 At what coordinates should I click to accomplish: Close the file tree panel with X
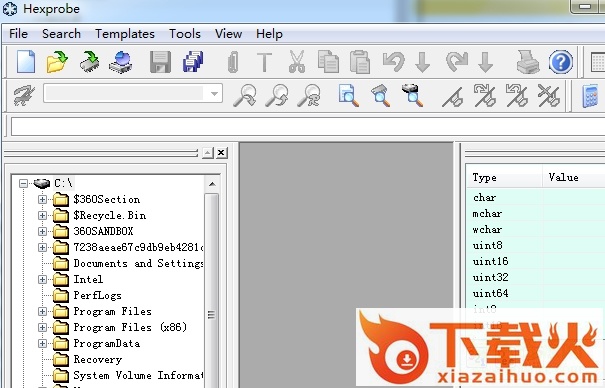(x=221, y=153)
